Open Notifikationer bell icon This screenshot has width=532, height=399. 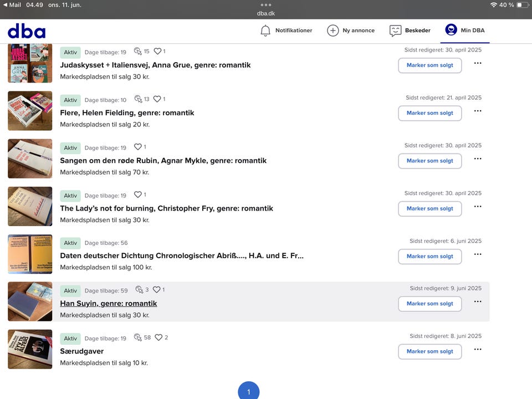(x=265, y=30)
